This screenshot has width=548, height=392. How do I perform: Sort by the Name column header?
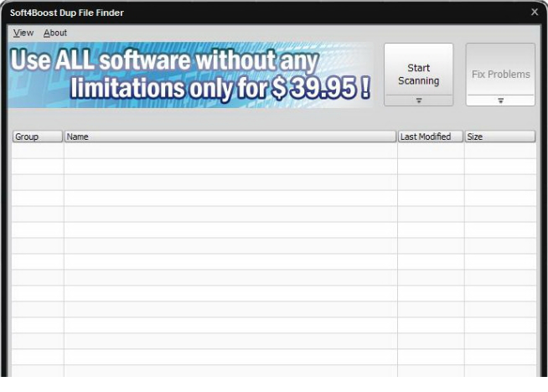[x=230, y=137]
